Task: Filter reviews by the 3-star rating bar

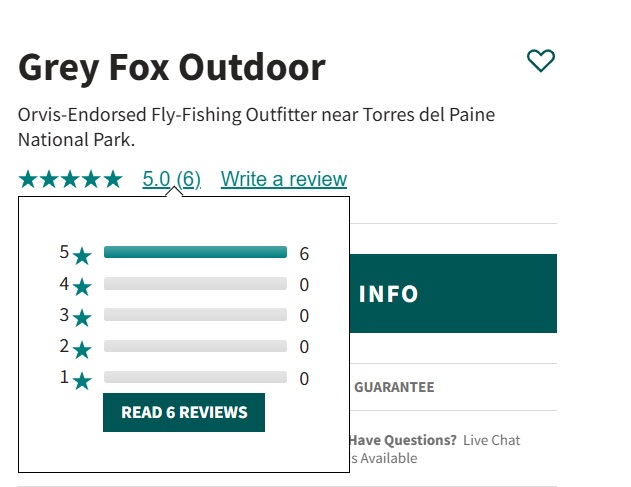Action: [x=195, y=315]
